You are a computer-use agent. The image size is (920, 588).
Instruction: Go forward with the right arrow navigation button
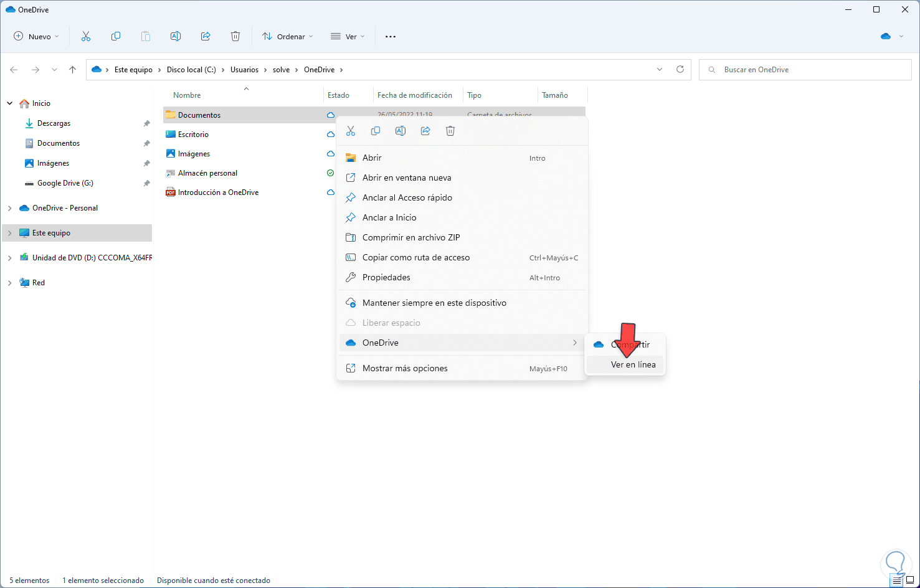pos(36,70)
